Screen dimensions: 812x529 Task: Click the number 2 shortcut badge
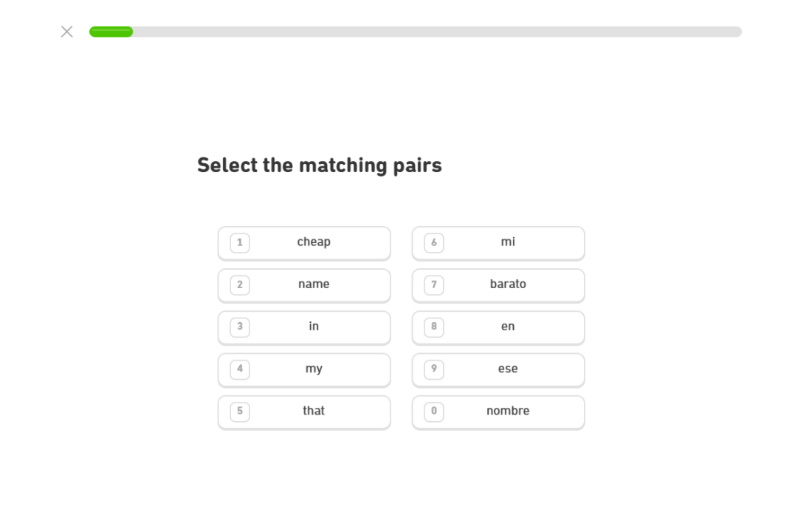point(240,284)
